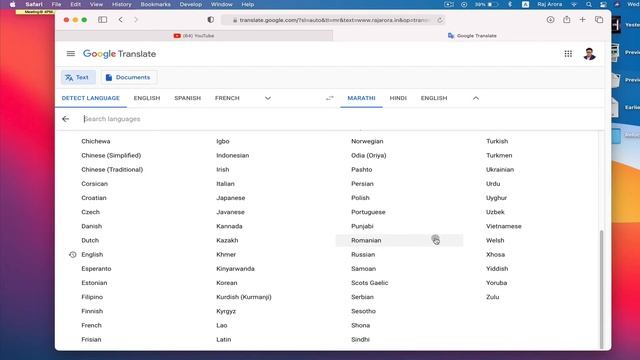Switch to the YouTube browser tab
Screen dimensions: 640x360
(x=194, y=36)
